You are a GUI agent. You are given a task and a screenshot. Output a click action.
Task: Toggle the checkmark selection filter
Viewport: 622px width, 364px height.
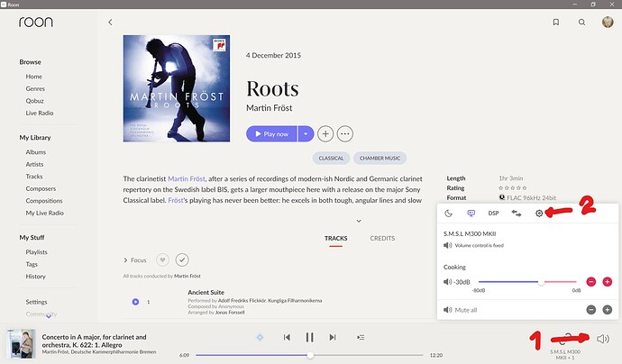coord(182,260)
